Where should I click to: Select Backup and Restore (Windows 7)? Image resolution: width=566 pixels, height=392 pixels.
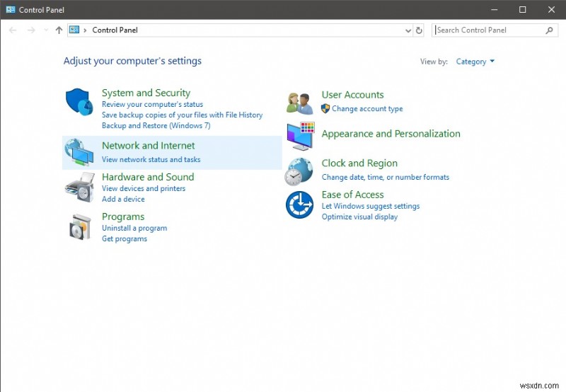(x=156, y=126)
